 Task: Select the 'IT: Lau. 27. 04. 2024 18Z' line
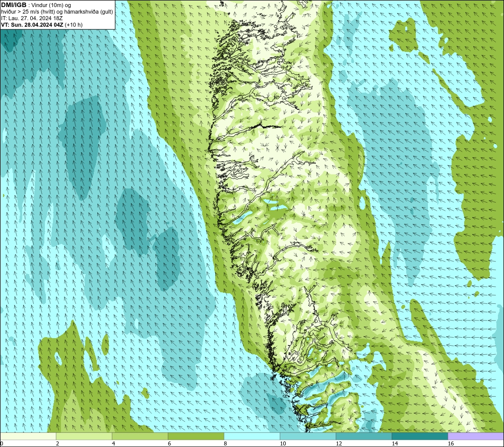tap(32, 18)
